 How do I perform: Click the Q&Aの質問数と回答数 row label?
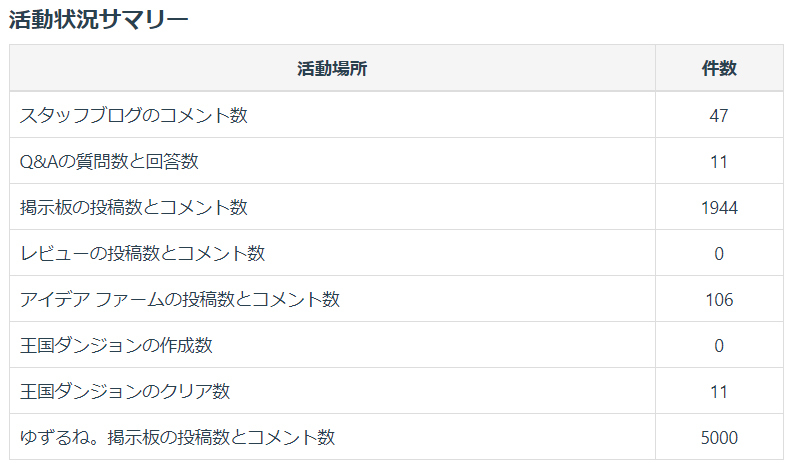pyautogui.click(x=115, y=161)
